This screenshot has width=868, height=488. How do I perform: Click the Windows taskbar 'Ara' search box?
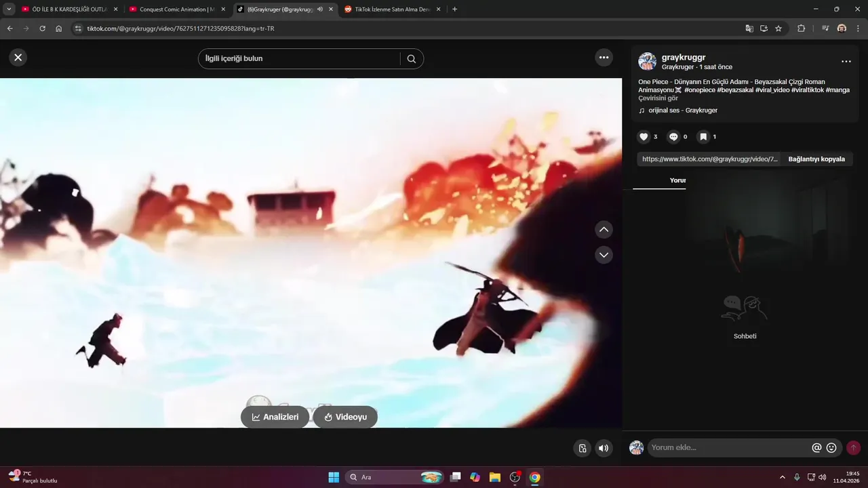pyautogui.click(x=395, y=477)
